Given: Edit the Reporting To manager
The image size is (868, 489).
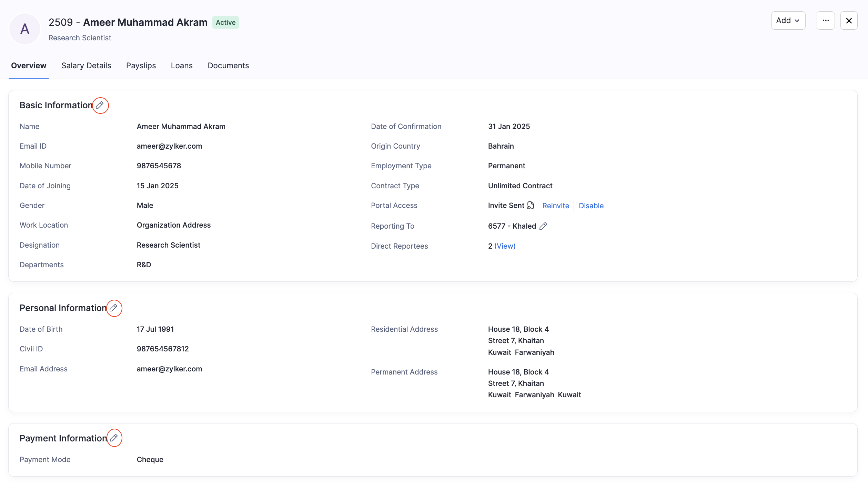Looking at the screenshot, I should [x=543, y=226].
